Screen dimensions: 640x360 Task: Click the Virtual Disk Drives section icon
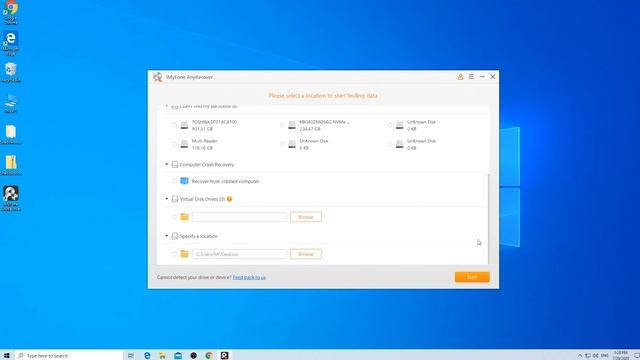pyautogui.click(x=175, y=199)
